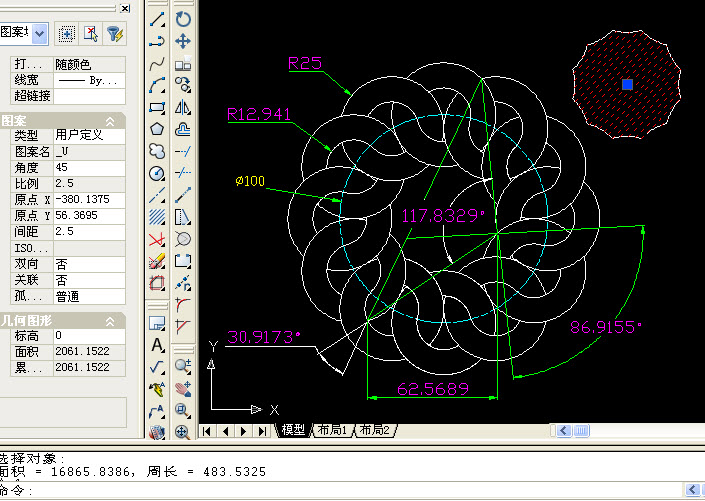Toggle the selection filter funnel button

pos(115,34)
